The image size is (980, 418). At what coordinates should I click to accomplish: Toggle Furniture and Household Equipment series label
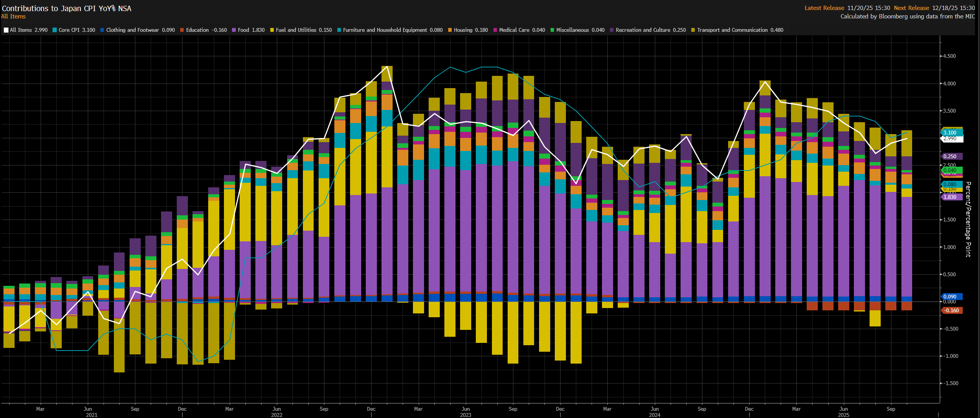(x=385, y=30)
